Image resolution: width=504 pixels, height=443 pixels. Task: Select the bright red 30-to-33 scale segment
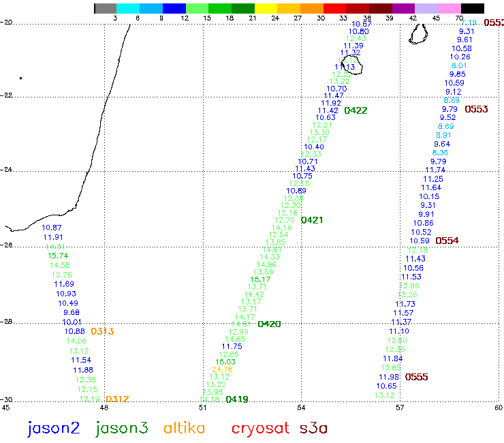pos(335,8)
